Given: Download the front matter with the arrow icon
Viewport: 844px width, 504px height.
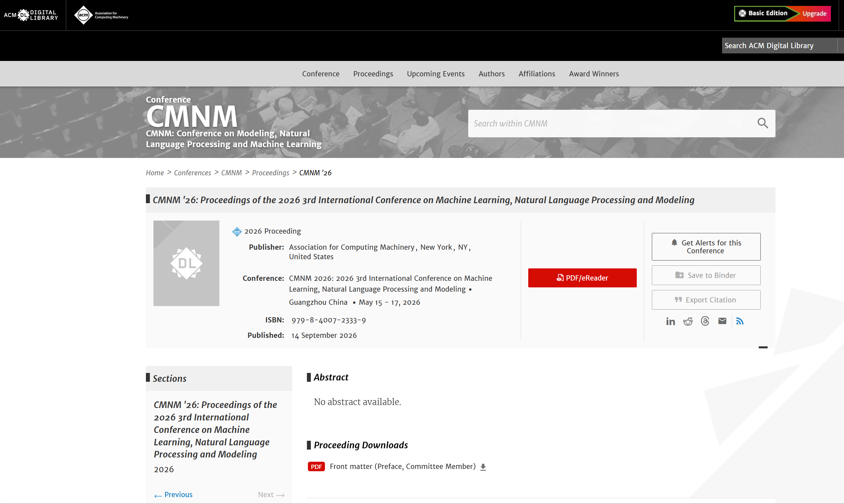Looking at the screenshot, I should click(x=483, y=467).
